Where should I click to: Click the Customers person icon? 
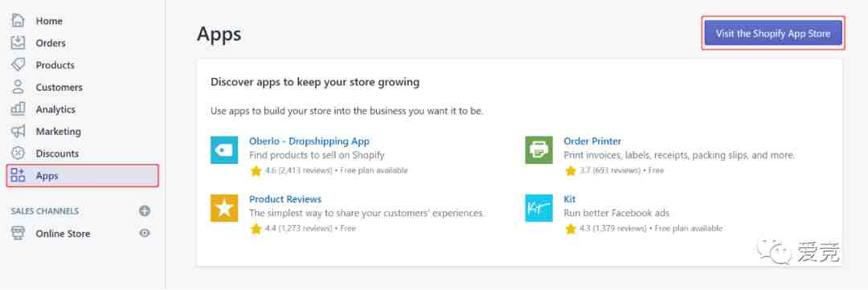[18, 87]
